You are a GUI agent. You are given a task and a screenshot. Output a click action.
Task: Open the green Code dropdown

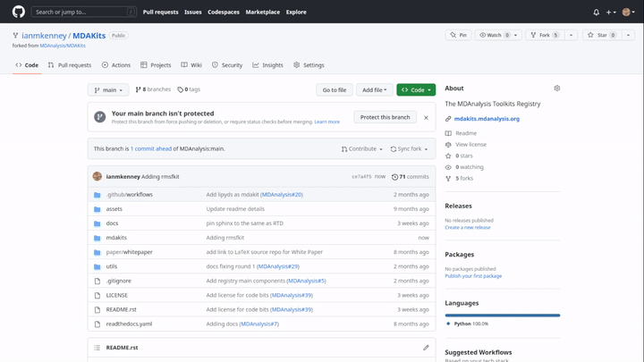(x=416, y=90)
